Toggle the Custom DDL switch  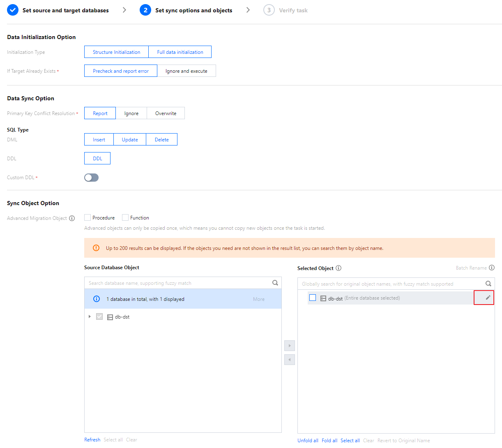tap(91, 178)
